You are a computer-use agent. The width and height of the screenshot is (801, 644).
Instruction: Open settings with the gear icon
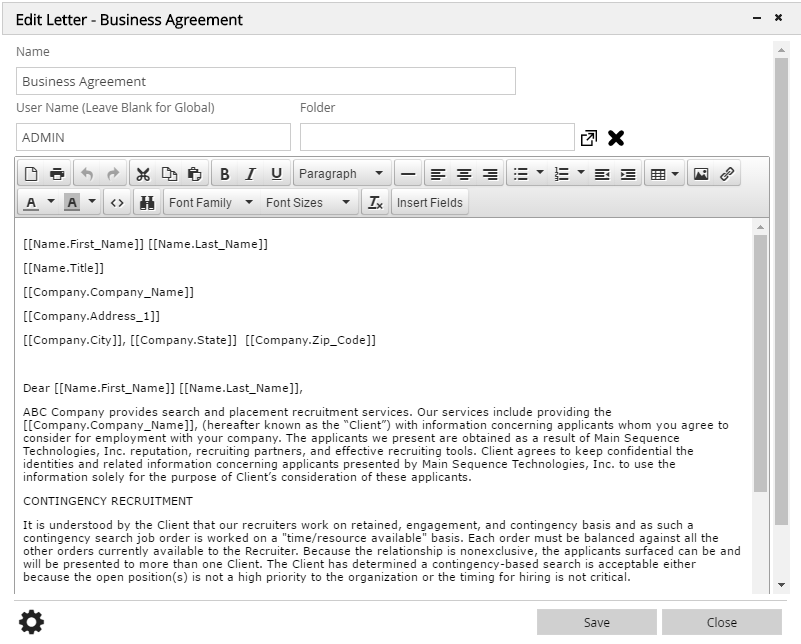(32, 622)
